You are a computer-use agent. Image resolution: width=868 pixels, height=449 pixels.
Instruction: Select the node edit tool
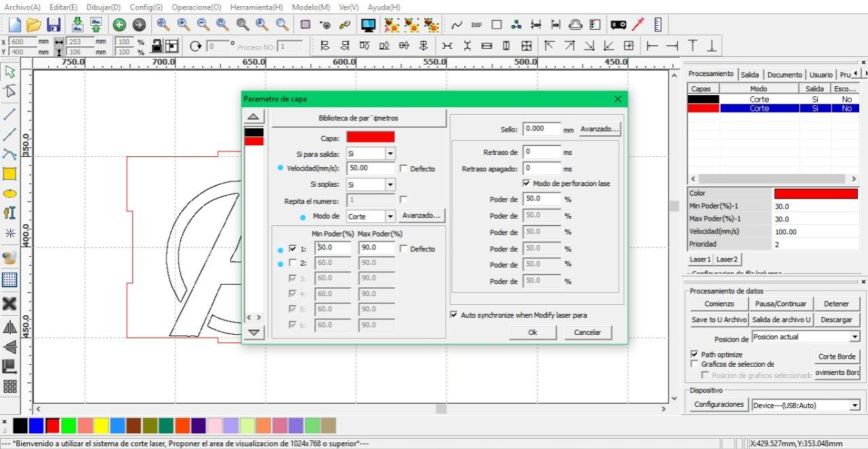(x=10, y=92)
